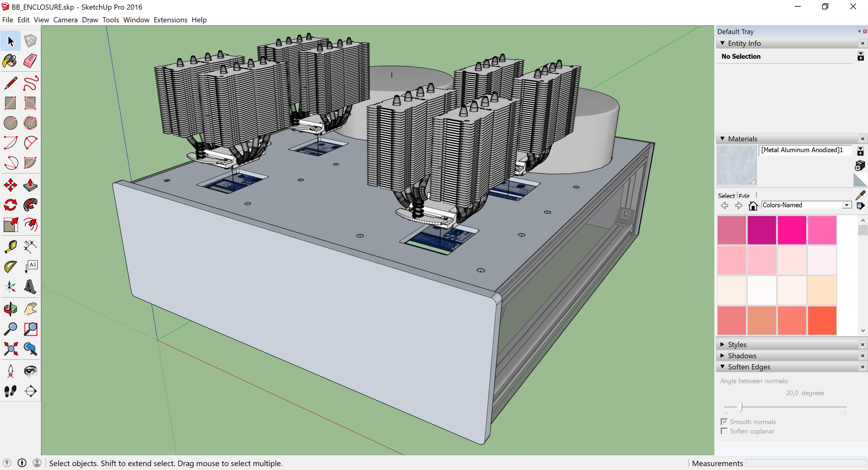This screenshot has height=470, width=868.
Task: Go to materials home list
Action: pyautogui.click(x=753, y=206)
